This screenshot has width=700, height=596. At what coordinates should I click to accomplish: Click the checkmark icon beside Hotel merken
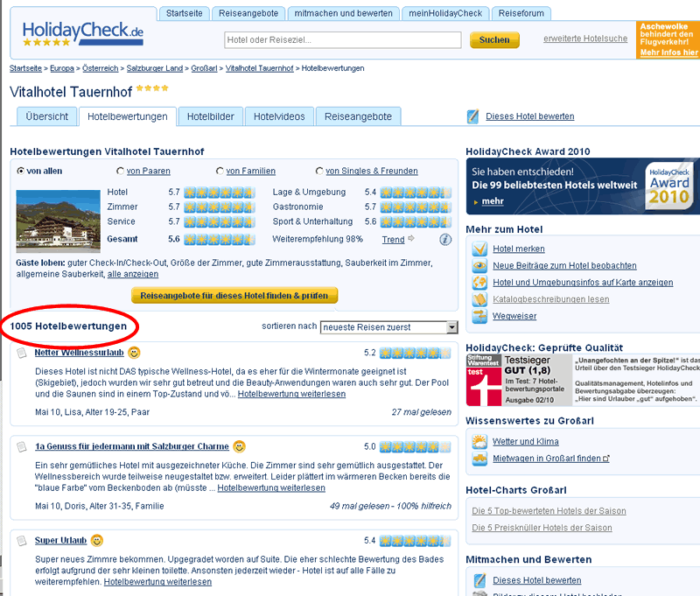pos(479,249)
